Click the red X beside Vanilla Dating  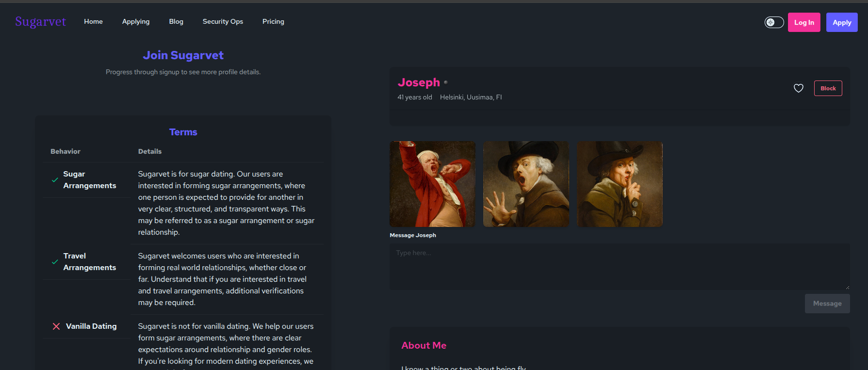(56, 326)
